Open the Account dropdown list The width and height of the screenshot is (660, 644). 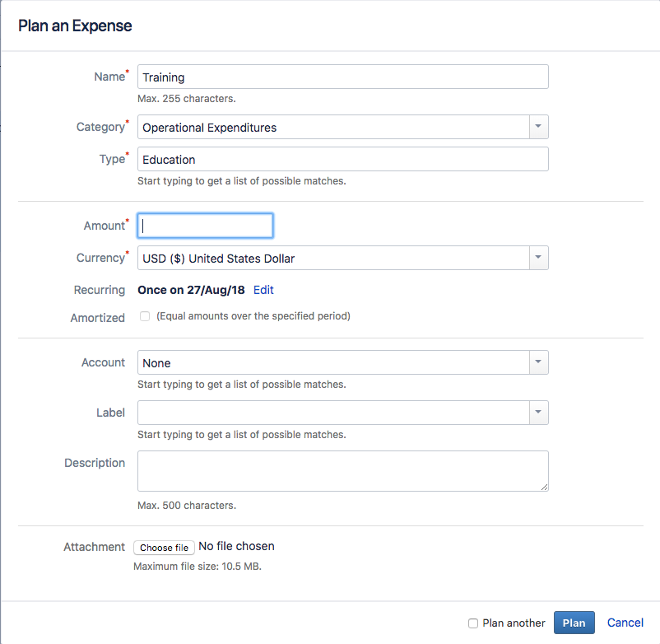(538, 362)
